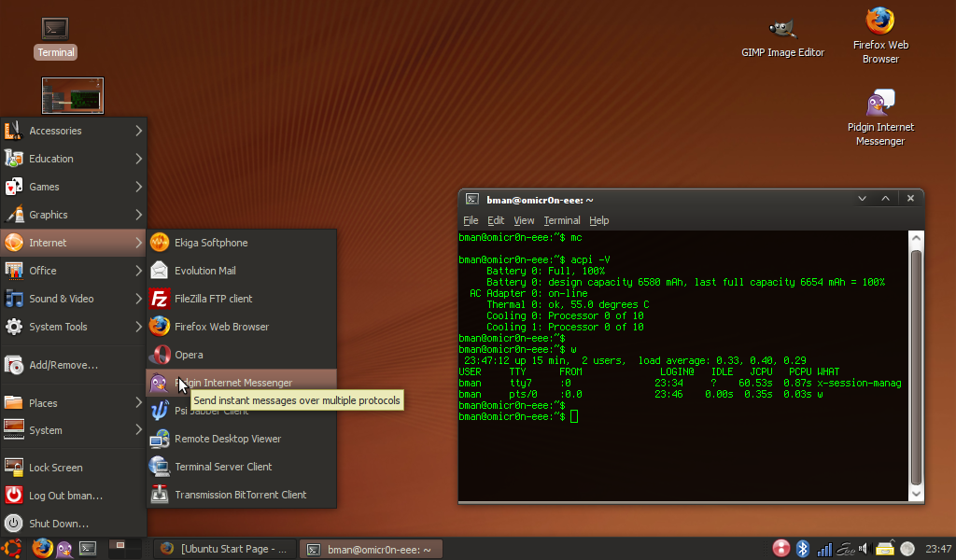Switch to the Ubuntu Start Page taskbar button
Viewport: 956px width, 560px height.
pyautogui.click(x=224, y=549)
